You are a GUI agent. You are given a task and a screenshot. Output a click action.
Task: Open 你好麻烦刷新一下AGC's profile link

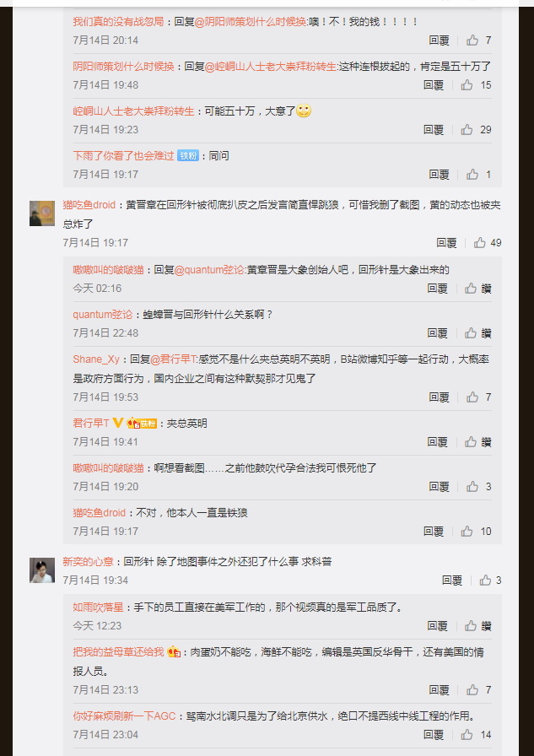(124, 716)
